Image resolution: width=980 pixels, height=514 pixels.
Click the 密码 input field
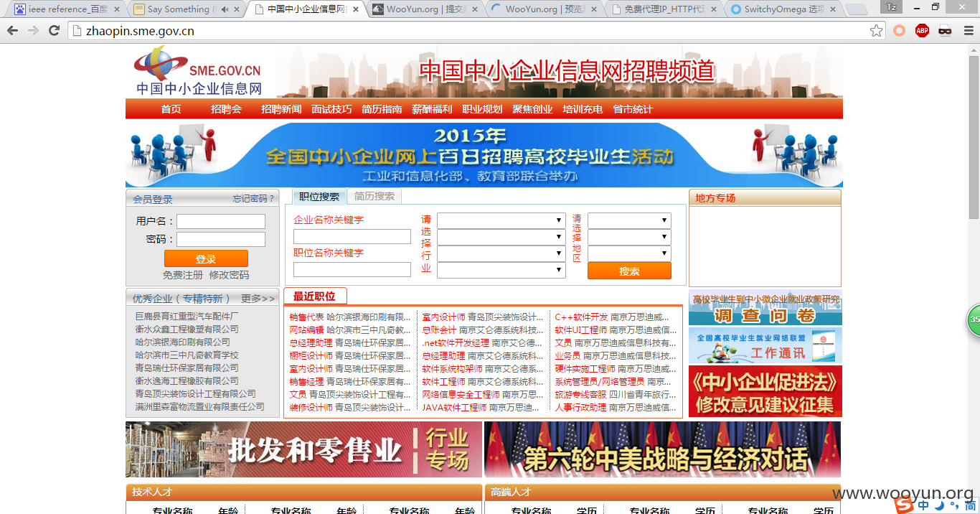coord(221,239)
